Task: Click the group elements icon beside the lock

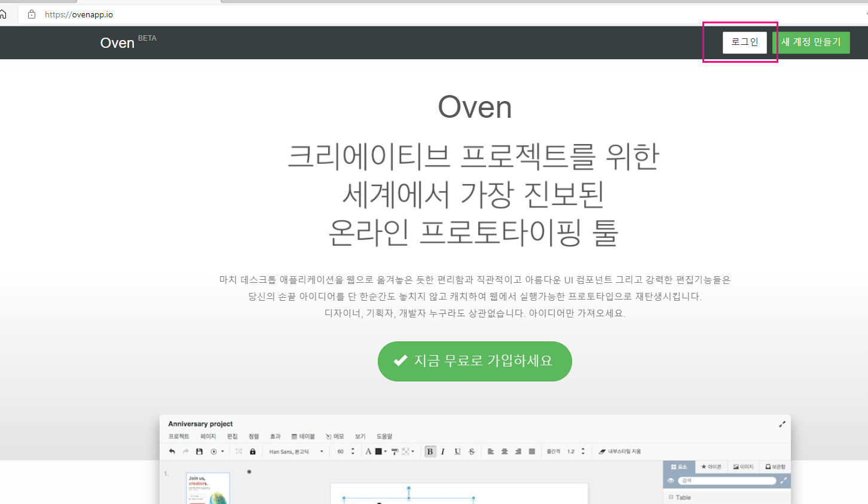Action: click(239, 451)
